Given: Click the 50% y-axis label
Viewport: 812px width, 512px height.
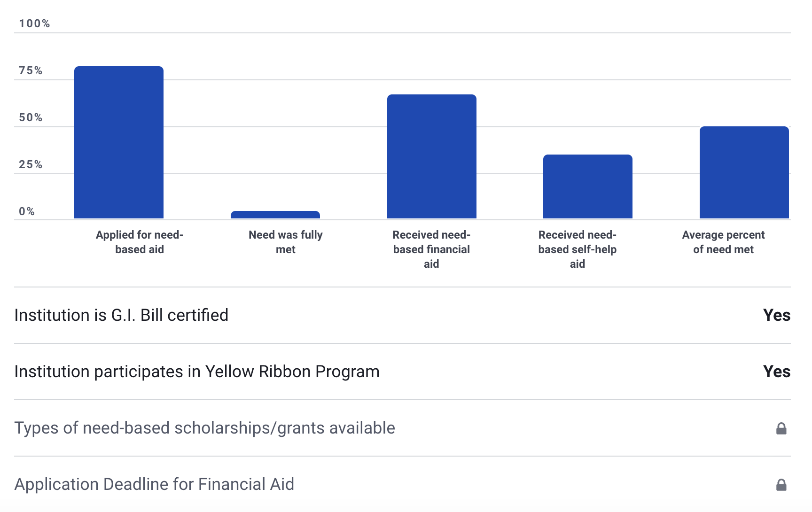Looking at the screenshot, I should point(31,117).
